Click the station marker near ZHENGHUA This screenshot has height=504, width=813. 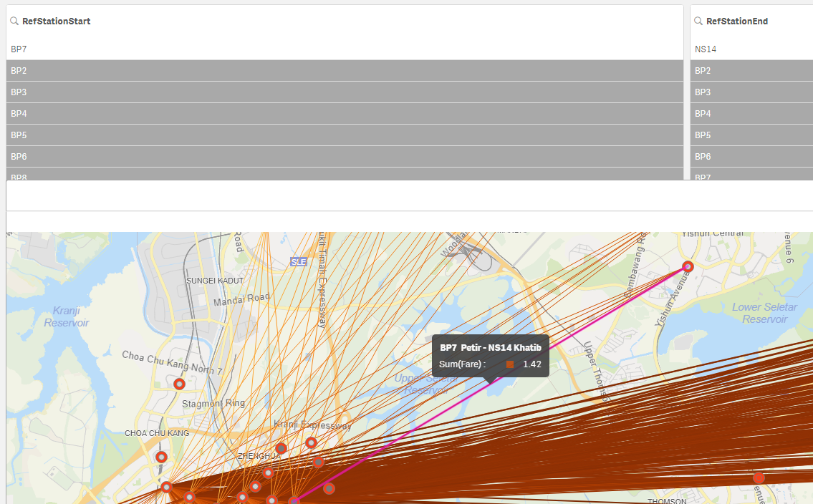pyautogui.click(x=280, y=449)
